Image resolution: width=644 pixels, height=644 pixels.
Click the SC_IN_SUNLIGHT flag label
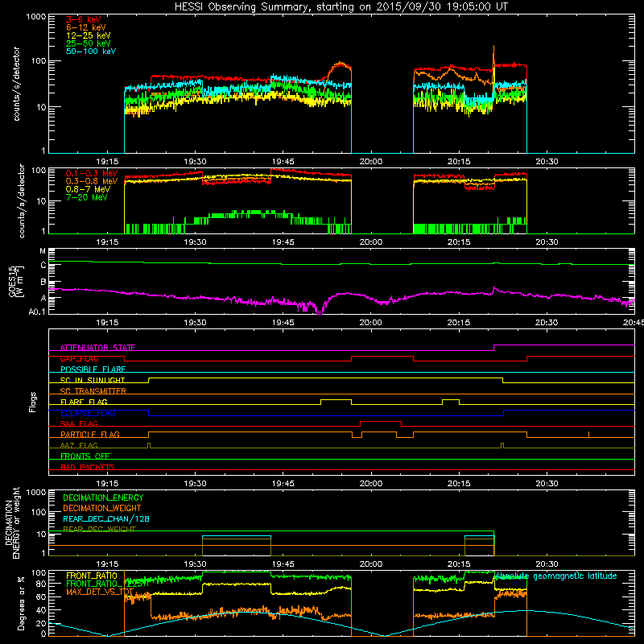click(x=93, y=380)
